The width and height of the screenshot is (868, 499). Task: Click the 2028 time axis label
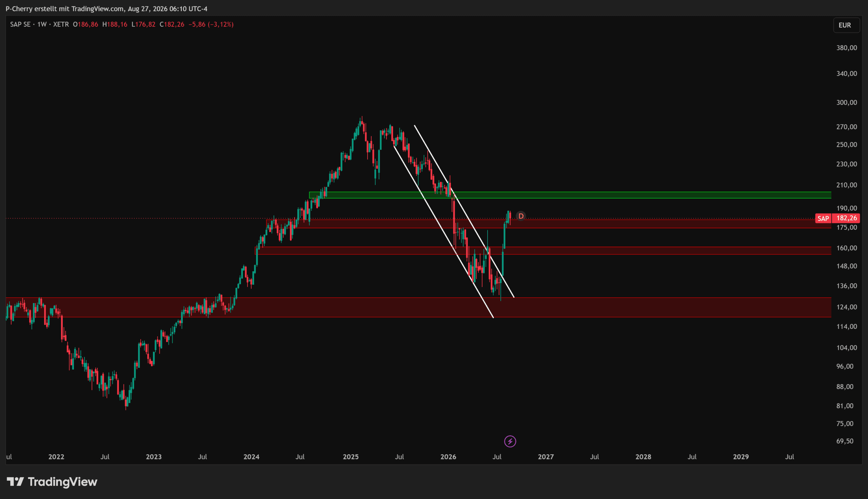[x=643, y=457]
